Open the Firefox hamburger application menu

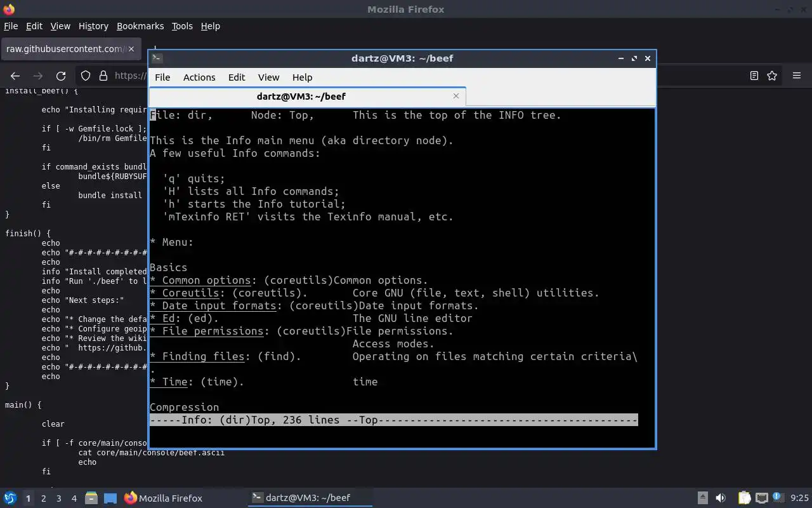797,76
